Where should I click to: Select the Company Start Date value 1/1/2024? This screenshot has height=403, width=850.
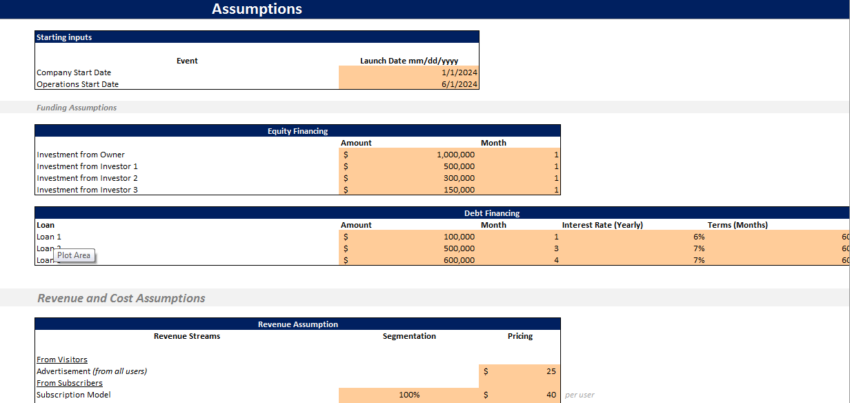coord(409,72)
